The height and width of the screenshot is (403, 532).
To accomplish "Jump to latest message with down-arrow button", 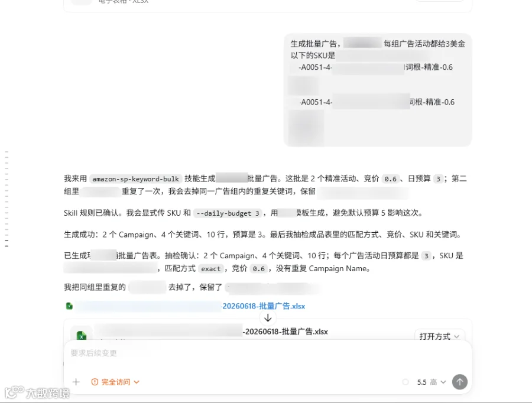I will coord(268,318).
